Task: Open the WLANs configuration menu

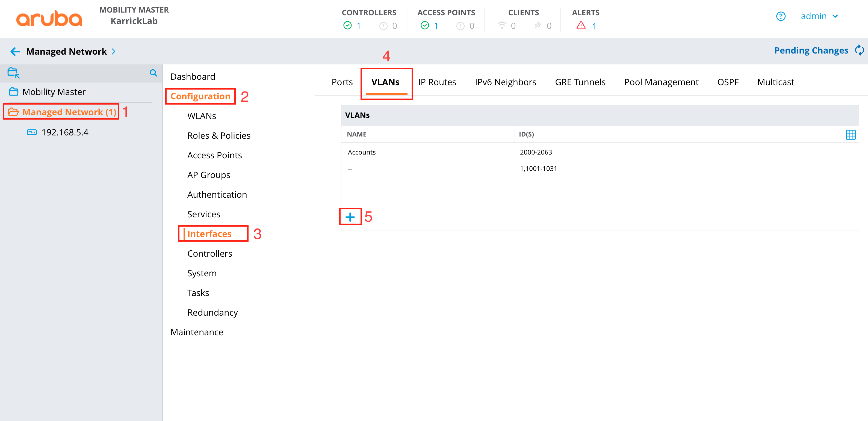Action: tap(202, 116)
